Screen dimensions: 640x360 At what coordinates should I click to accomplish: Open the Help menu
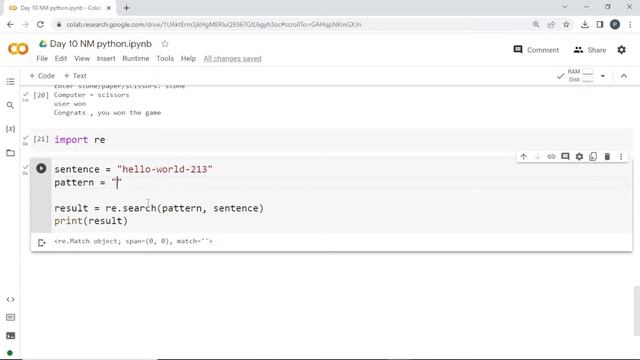188,59
